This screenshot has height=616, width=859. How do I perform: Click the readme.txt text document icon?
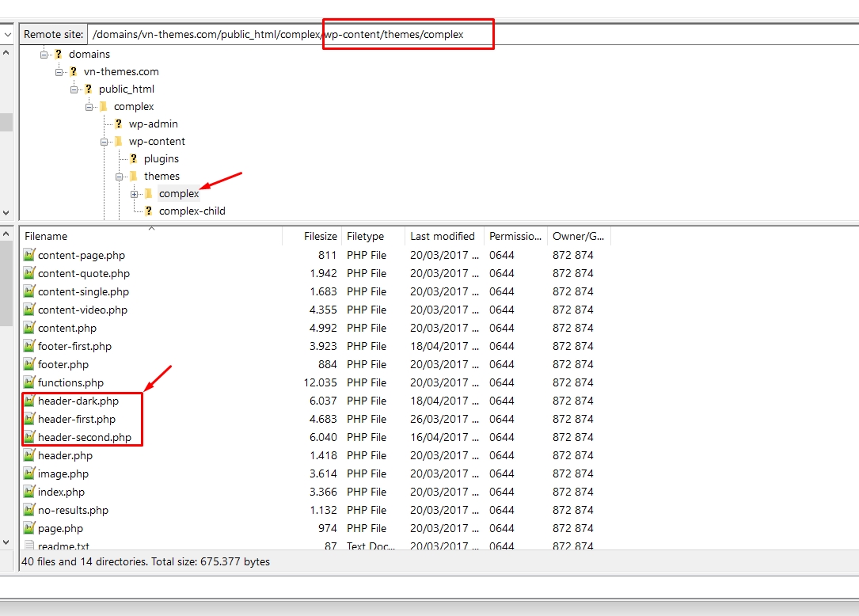click(29, 546)
